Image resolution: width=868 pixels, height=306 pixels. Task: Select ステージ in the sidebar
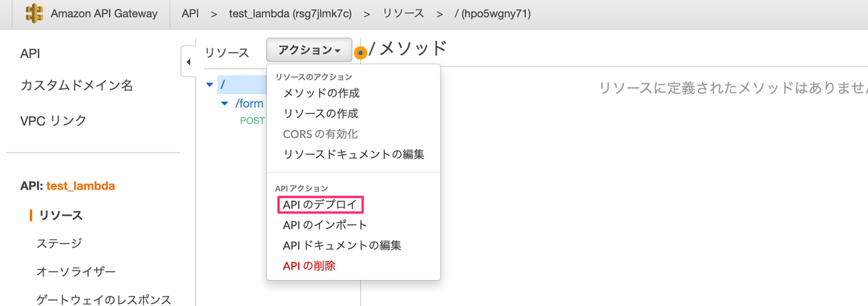point(59,244)
